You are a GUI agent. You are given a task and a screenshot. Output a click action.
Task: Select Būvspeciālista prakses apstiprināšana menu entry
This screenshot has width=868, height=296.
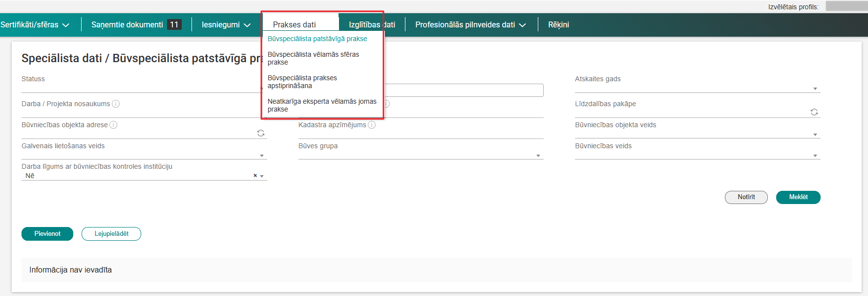tap(302, 82)
